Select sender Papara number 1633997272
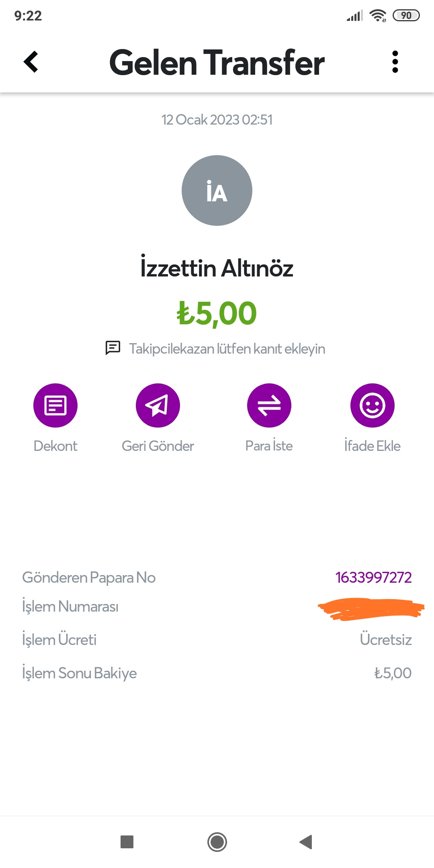 pos(373,577)
